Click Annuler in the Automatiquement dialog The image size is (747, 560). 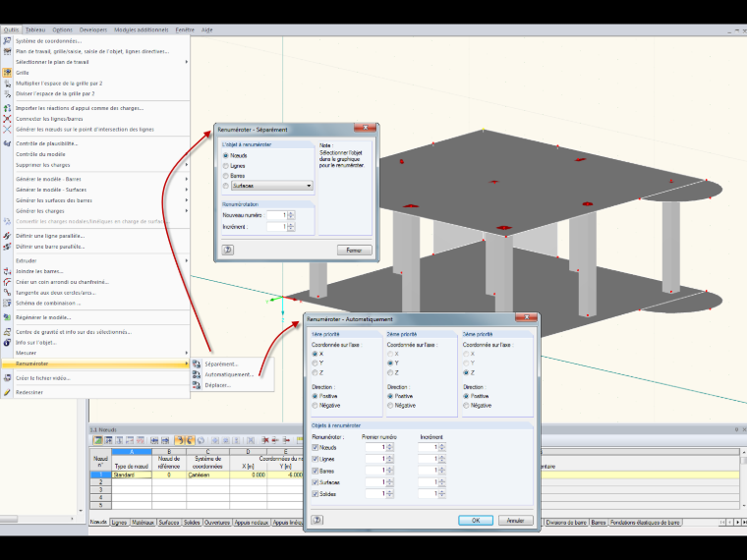coord(515,520)
